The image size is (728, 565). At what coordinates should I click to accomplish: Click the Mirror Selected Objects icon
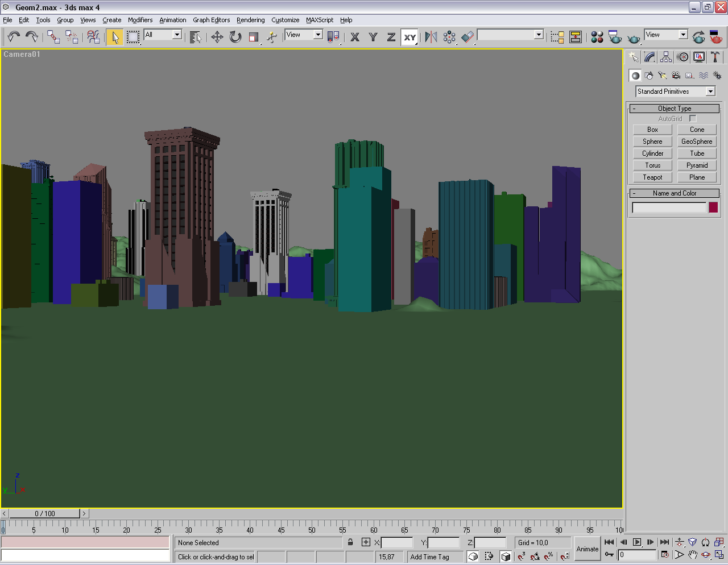pyautogui.click(x=431, y=37)
